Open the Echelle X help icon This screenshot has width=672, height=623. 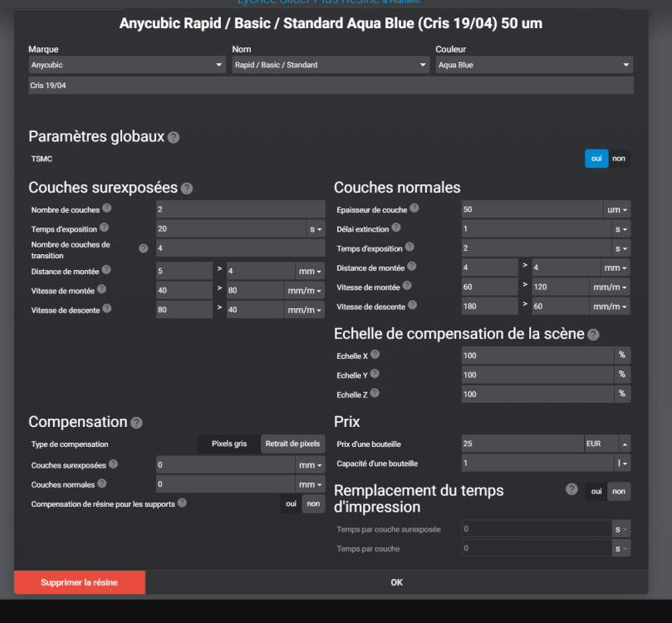[375, 355]
